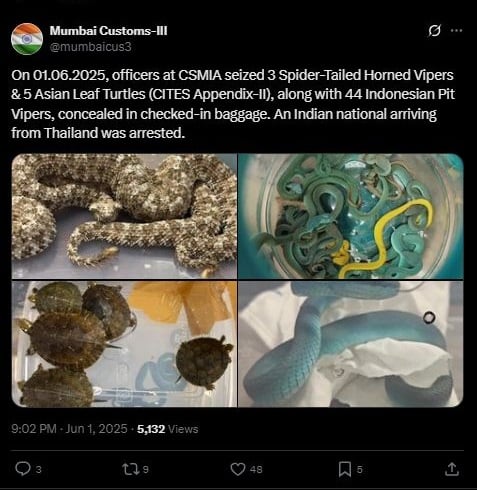The height and width of the screenshot is (490, 477).
Task: Click the share upload icon
Action: pos(452,469)
